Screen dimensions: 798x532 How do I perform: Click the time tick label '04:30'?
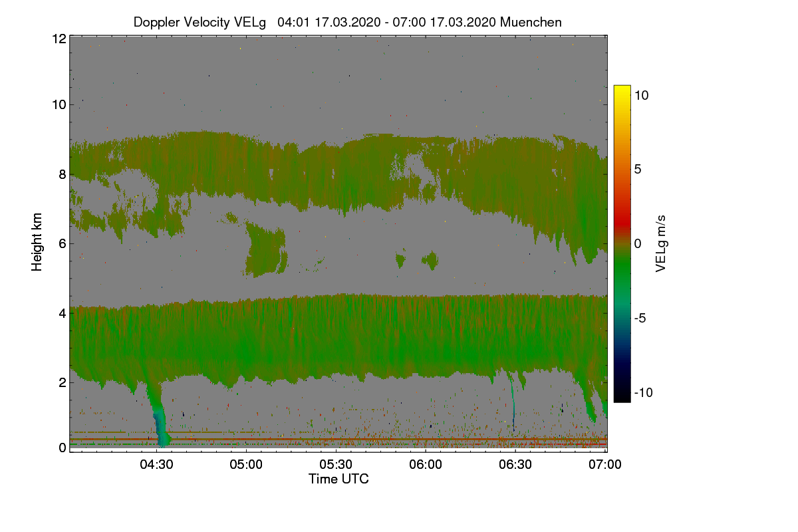[x=156, y=465]
